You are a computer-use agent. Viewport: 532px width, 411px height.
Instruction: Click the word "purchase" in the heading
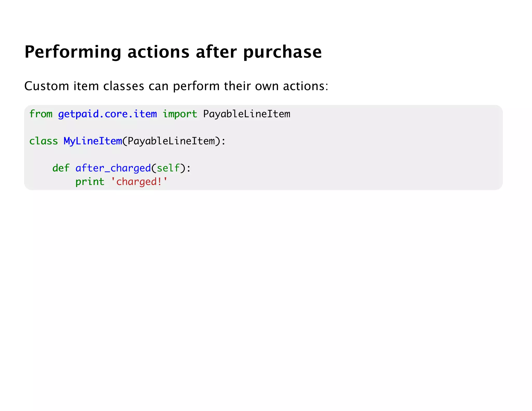[282, 52]
